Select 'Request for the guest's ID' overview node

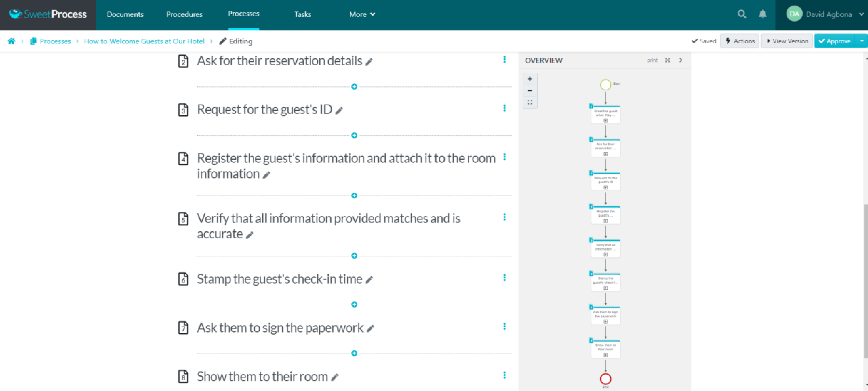[x=605, y=181]
